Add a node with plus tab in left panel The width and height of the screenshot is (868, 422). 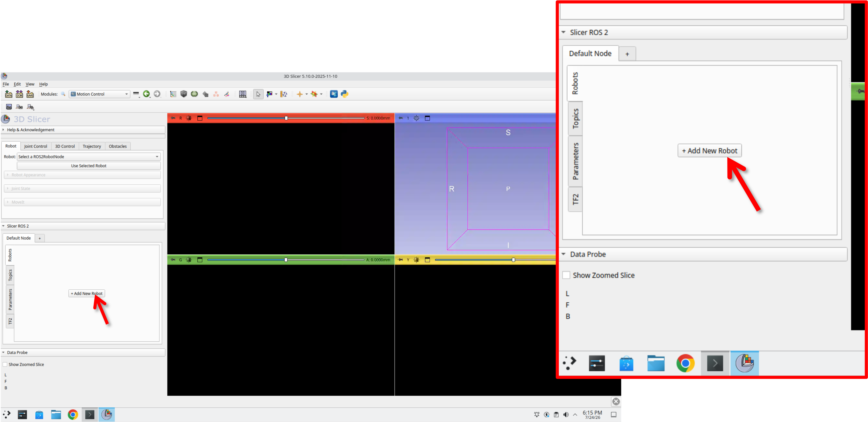pos(39,238)
